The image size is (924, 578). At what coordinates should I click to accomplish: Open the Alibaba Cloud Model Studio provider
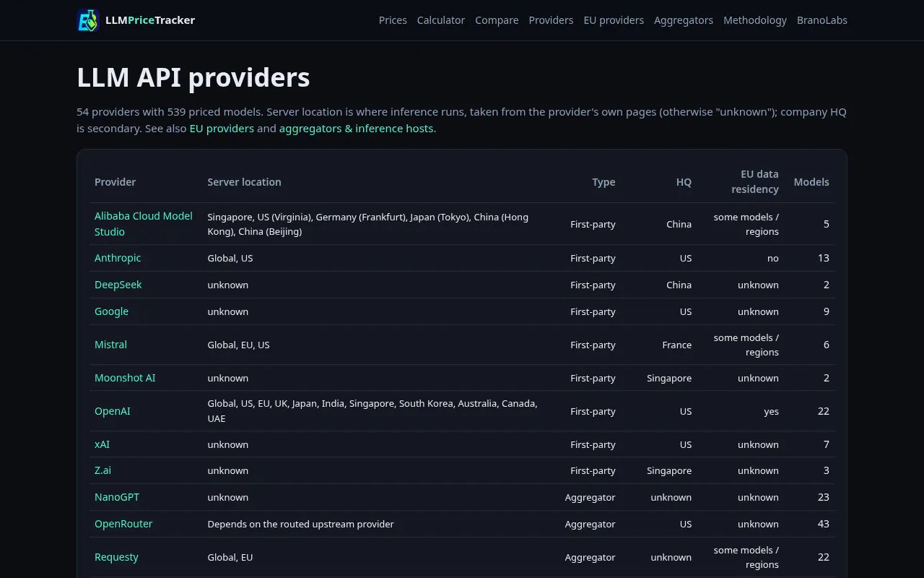click(144, 224)
